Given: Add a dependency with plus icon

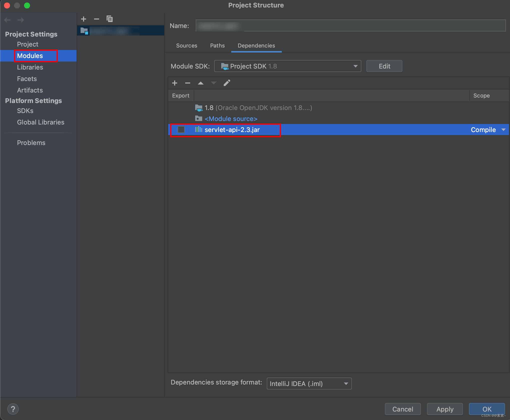Looking at the screenshot, I should click(175, 83).
